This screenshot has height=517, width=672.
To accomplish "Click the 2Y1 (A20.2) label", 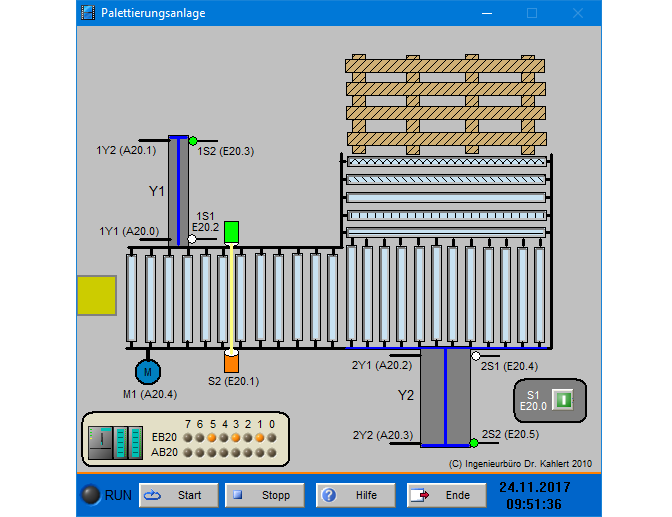I will pos(382,365).
